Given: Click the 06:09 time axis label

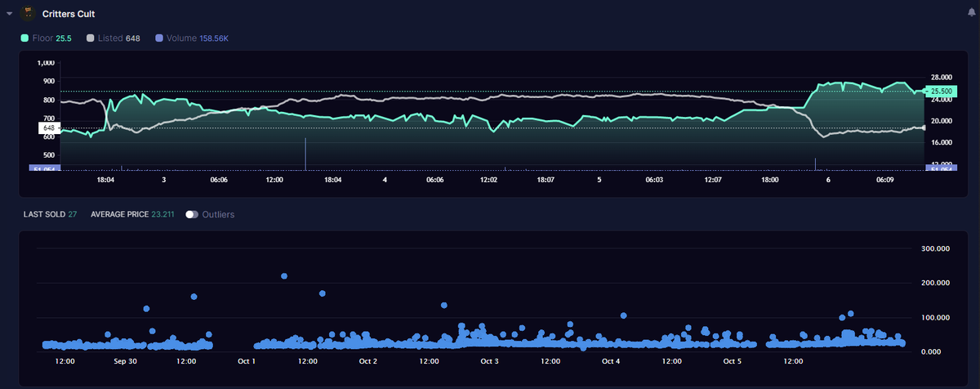Looking at the screenshot, I should click(884, 179).
